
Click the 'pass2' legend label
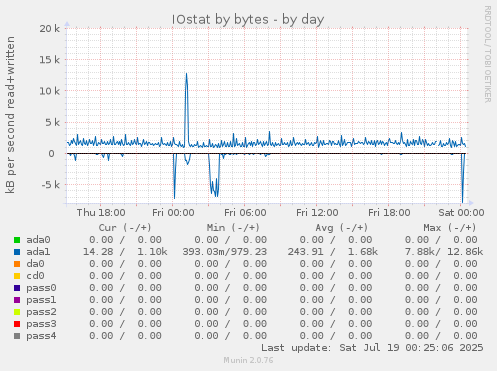coord(41,312)
